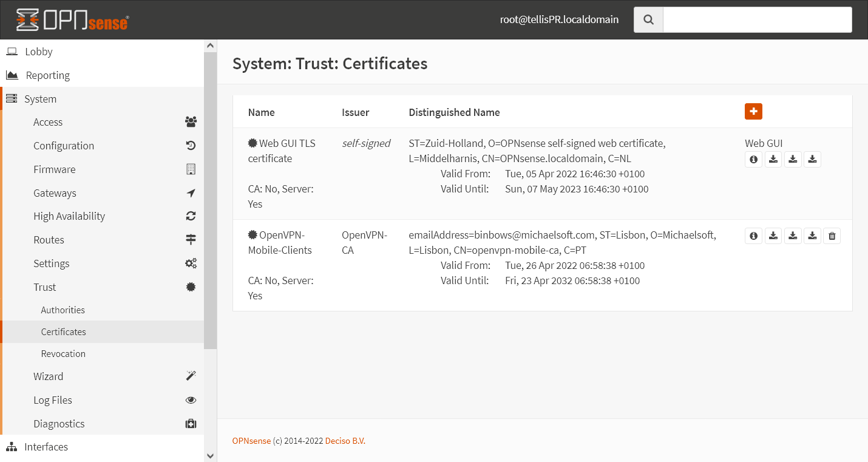The width and height of the screenshot is (868, 462).
Task: Switch to the Revocation page
Action: (63, 353)
